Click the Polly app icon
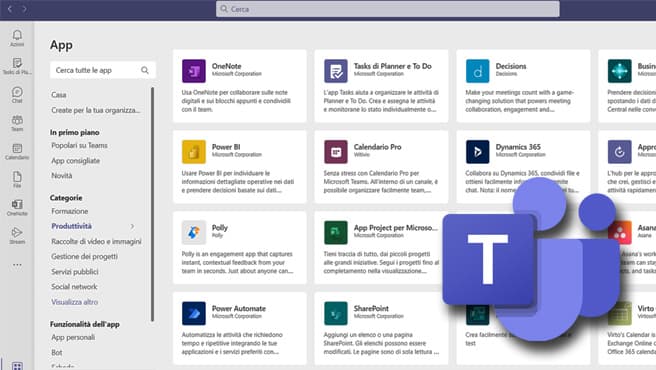The width and height of the screenshot is (656, 370). (194, 232)
